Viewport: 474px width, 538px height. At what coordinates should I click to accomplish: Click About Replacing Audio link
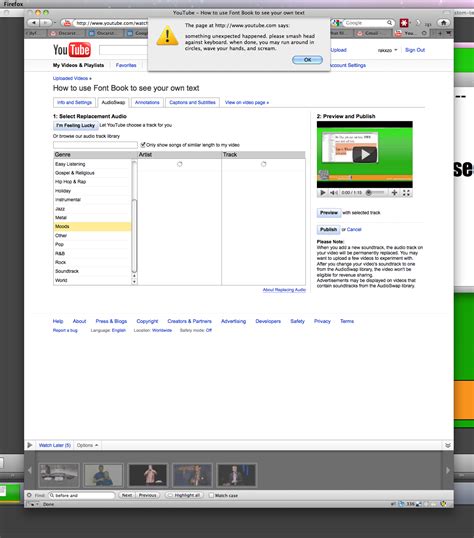coord(284,290)
